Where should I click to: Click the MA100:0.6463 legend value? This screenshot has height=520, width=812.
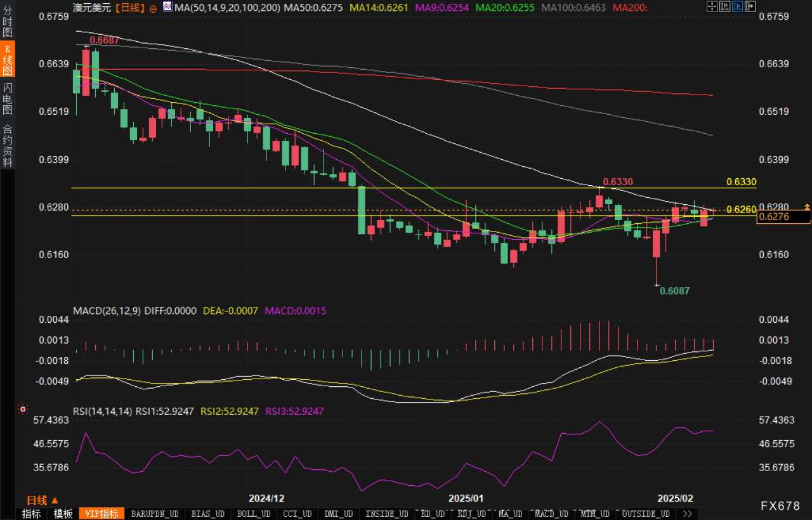tap(573, 8)
